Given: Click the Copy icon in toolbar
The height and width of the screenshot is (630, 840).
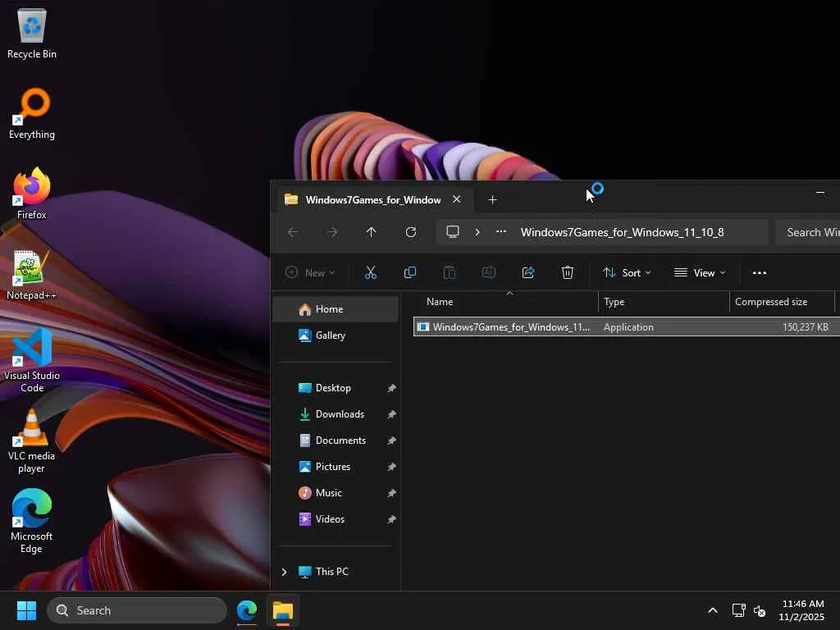Looking at the screenshot, I should [410, 272].
